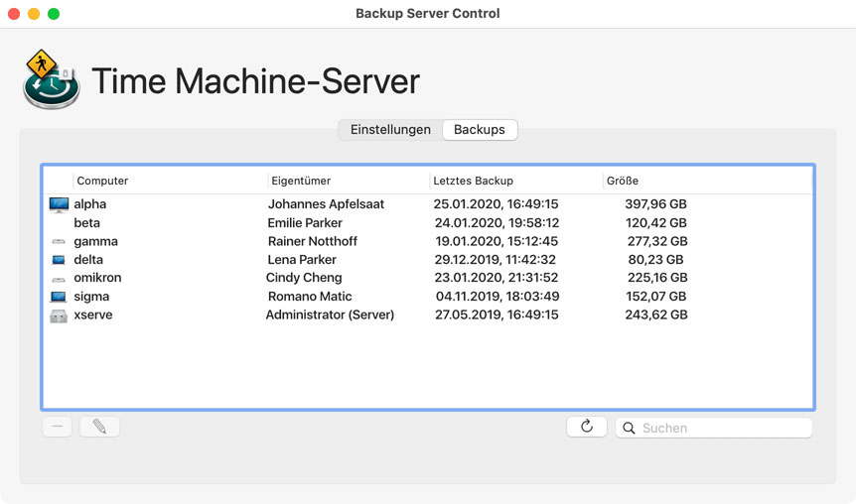This screenshot has height=504, width=856.
Task: Select the alpha computer row
Action: 428,204
